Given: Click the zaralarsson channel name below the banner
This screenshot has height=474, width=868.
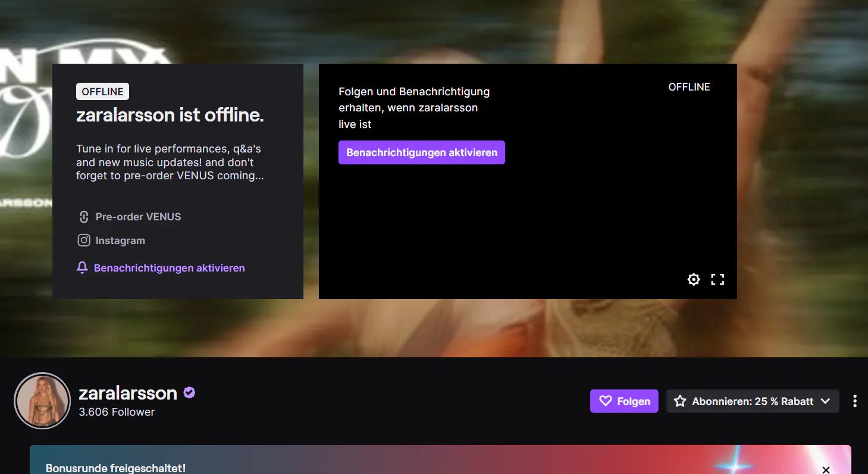Looking at the screenshot, I should click(x=128, y=393).
